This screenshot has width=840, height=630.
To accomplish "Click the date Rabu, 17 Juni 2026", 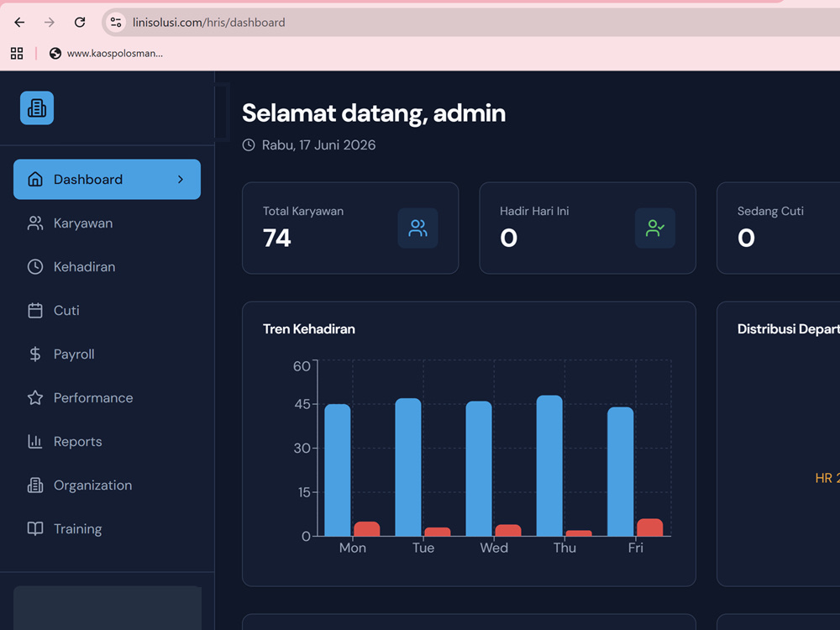I will 318,145.
